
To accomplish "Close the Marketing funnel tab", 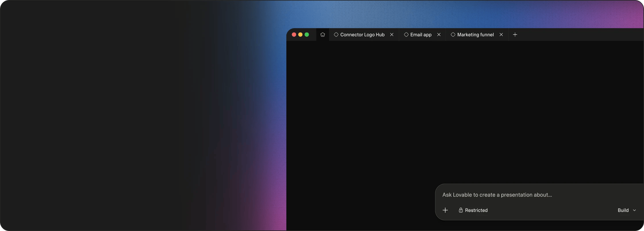I will 501,35.
